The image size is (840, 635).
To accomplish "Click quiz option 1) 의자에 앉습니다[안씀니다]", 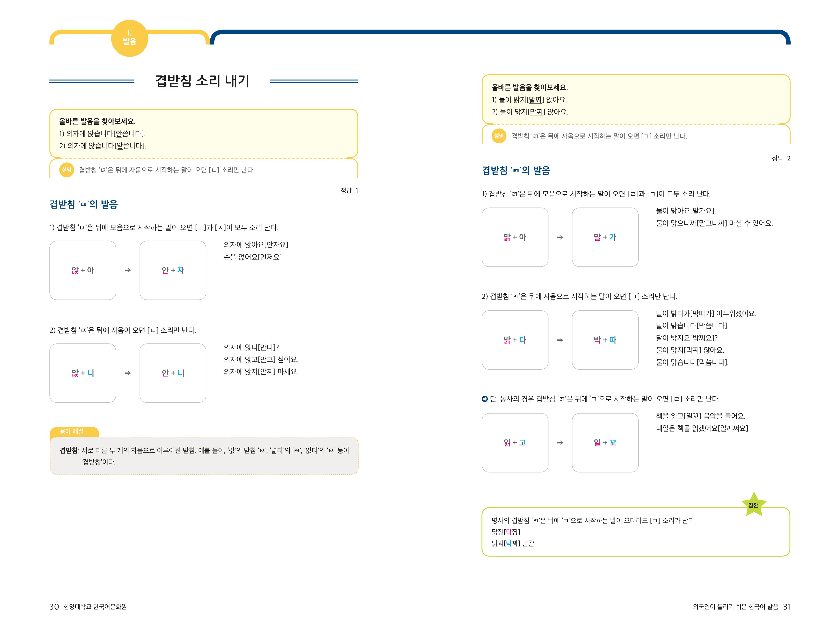I will pyautogui.click(x=102, y=134).
